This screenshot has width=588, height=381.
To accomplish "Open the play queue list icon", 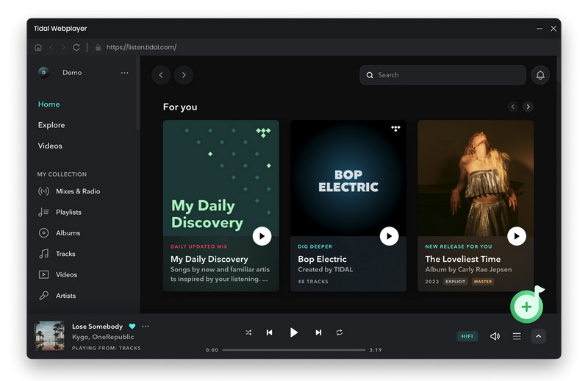I will pyautogui.click(x=517, y=336).
